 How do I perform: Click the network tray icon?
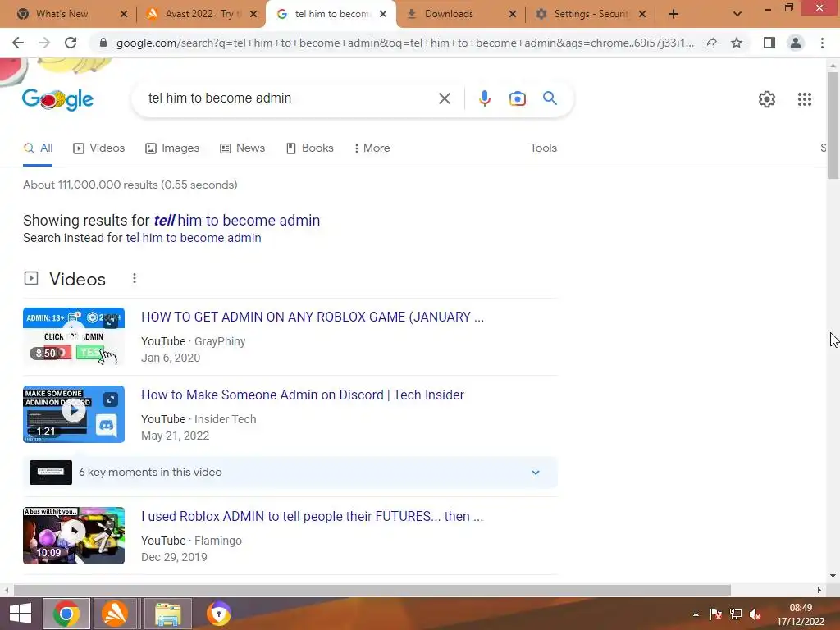tap(736, 614)
